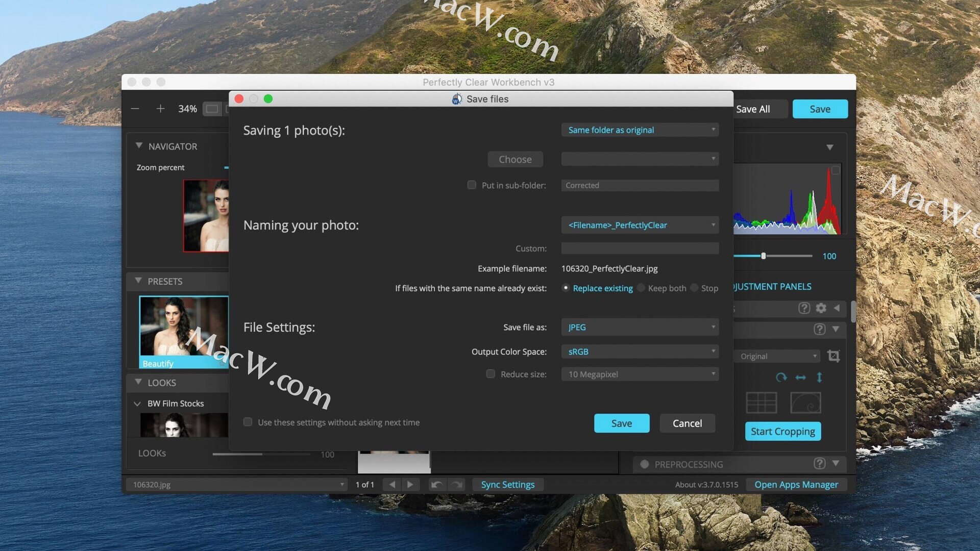Viewport: 980px width, 551px height.
Task: Select Stop radio option
Action: (694, 288)
